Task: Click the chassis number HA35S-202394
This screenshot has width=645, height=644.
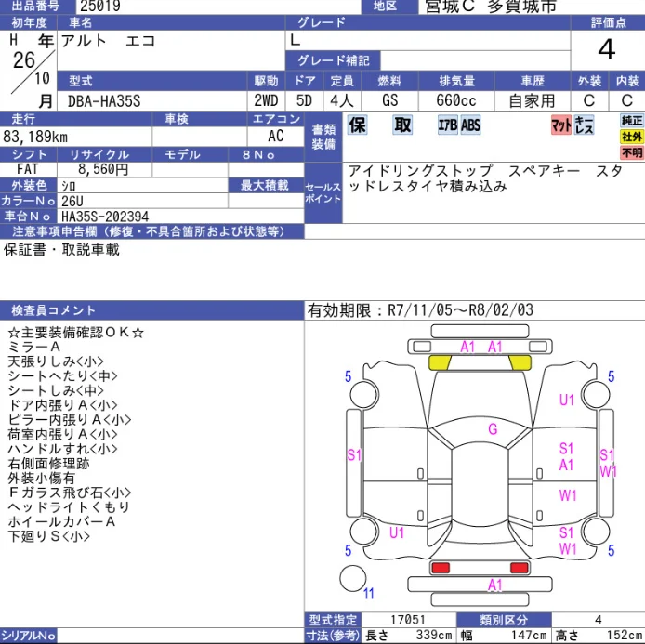Action: [x=105, y=217]
